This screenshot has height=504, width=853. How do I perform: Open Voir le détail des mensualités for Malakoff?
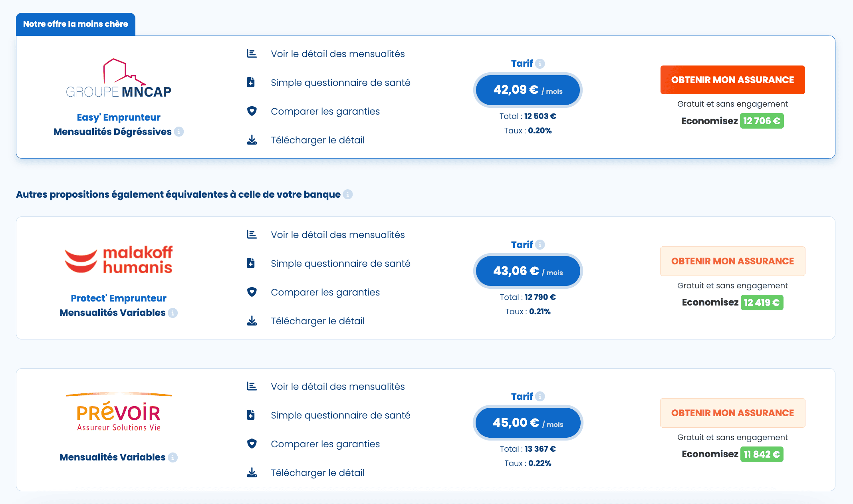click(x=337, y=235)
